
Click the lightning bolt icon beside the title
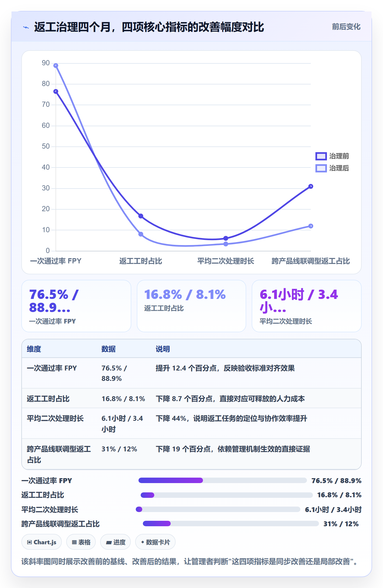tap(26, 27)
